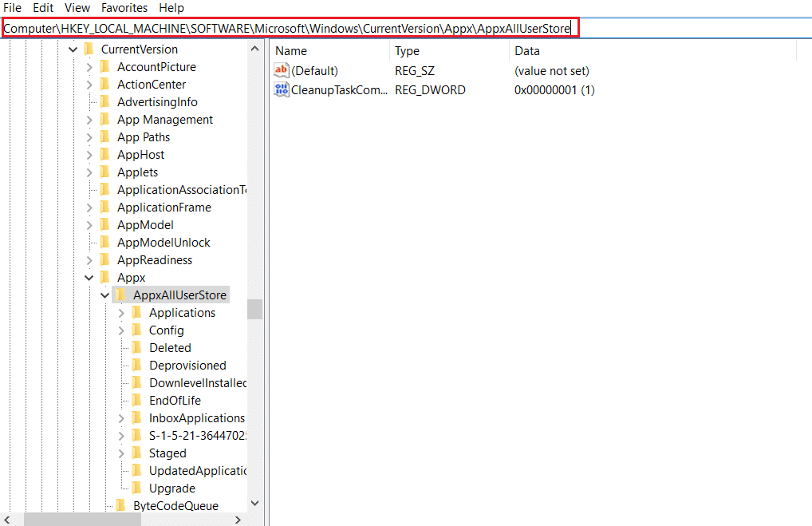Select the 0x00000001 (1) data cell
Screen dimensions: 812x526
click(554, 90)
